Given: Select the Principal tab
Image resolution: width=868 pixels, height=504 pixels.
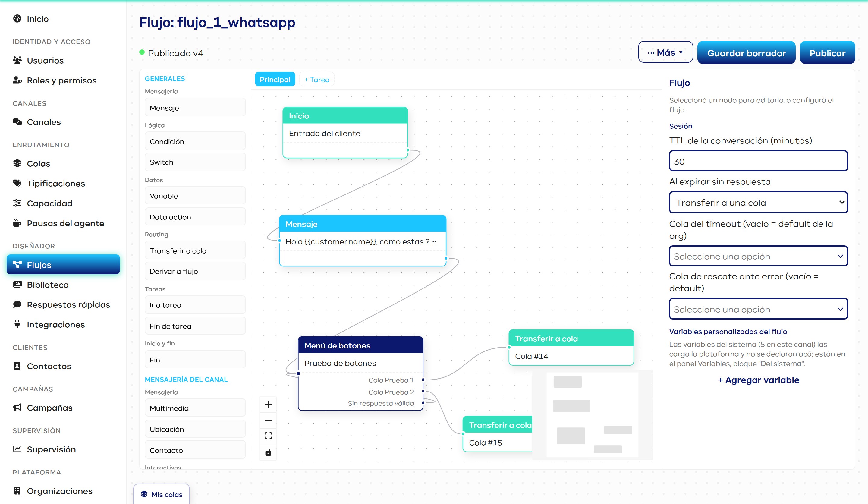Looking at the screenshot, I should (x=275, y=80).
